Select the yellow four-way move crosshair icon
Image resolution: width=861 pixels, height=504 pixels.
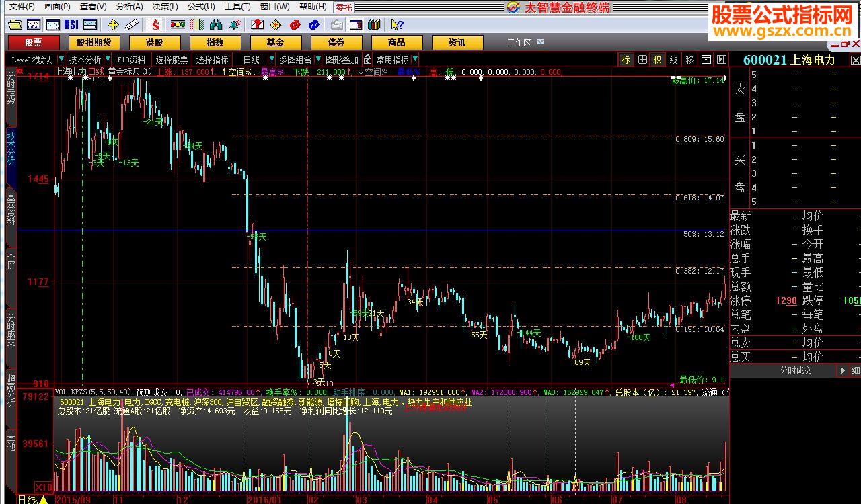pos(113,25)
